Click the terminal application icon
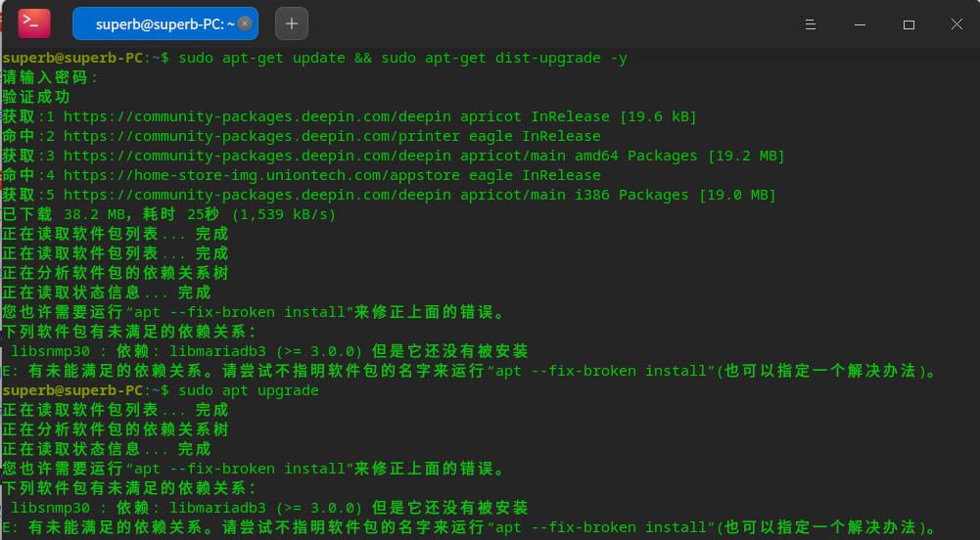Viewport: 980px width, 540px height. click(x=34, y=22)
